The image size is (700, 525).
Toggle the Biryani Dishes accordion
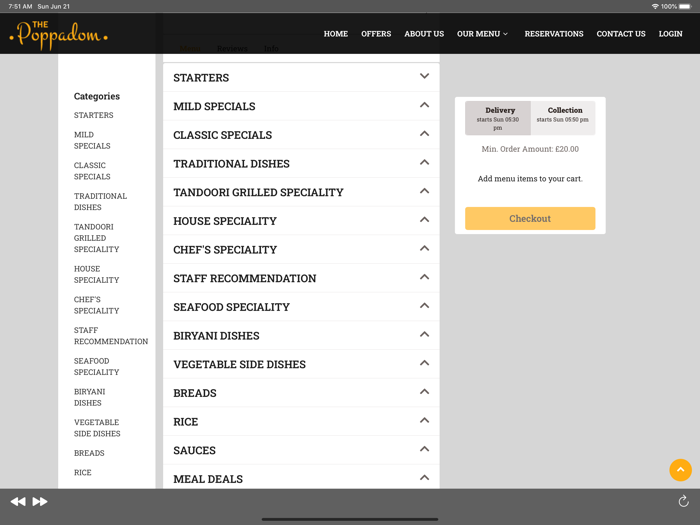tap(300, 336)
